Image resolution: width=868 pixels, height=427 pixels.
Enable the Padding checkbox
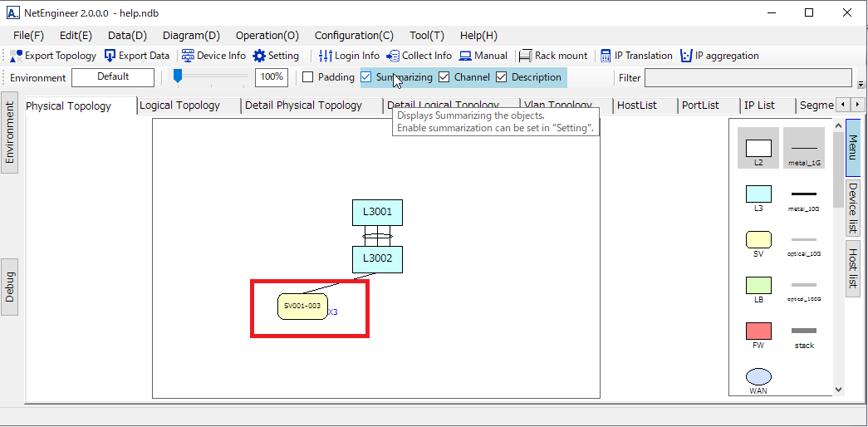point(308,77)
